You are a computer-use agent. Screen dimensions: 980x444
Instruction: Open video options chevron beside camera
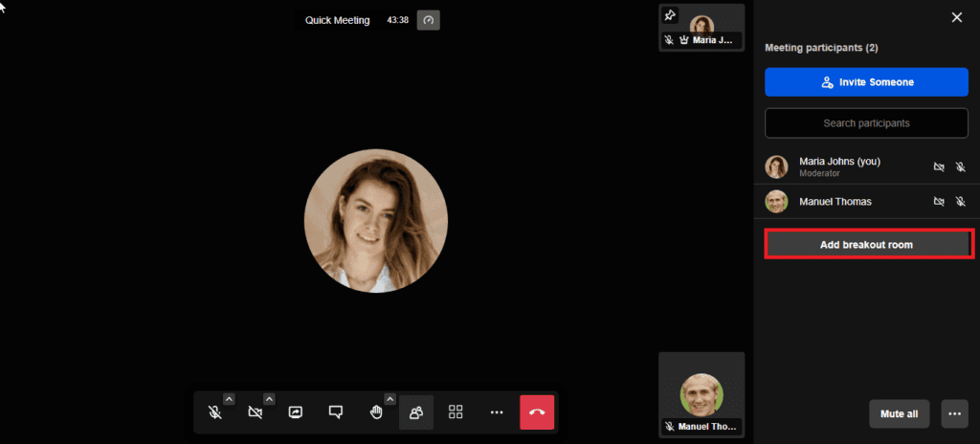pos(269,399)
